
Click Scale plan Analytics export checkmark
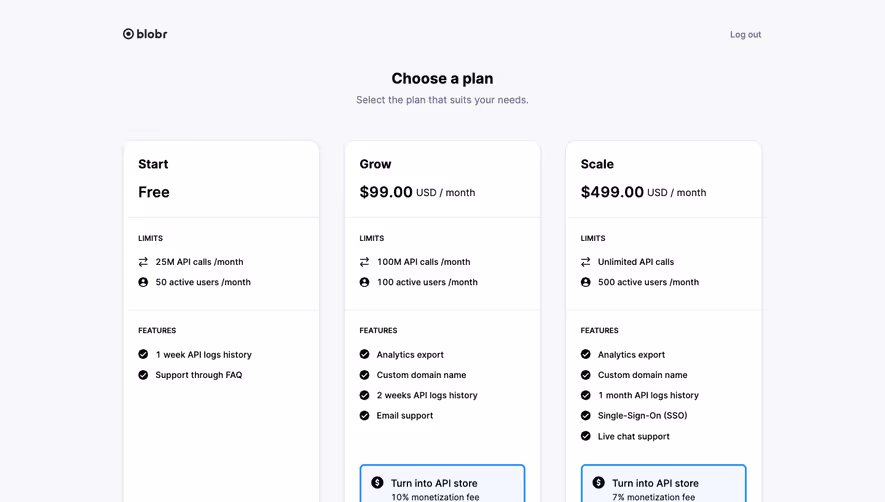(586, 355)
